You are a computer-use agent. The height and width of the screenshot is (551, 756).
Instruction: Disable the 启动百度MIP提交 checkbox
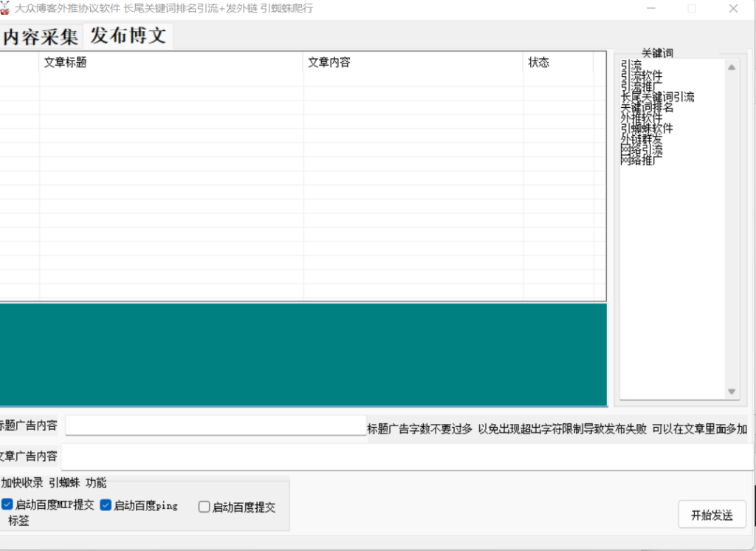click(7, 505)
